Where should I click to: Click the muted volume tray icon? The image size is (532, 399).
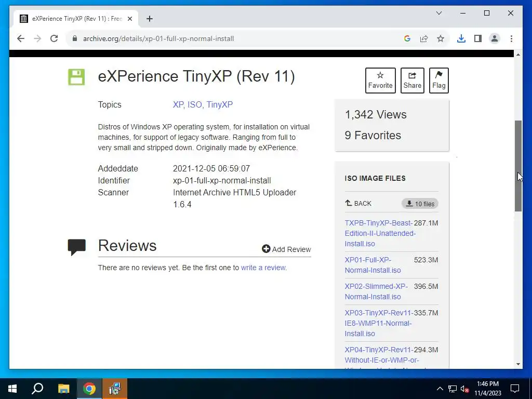[465, 389]
